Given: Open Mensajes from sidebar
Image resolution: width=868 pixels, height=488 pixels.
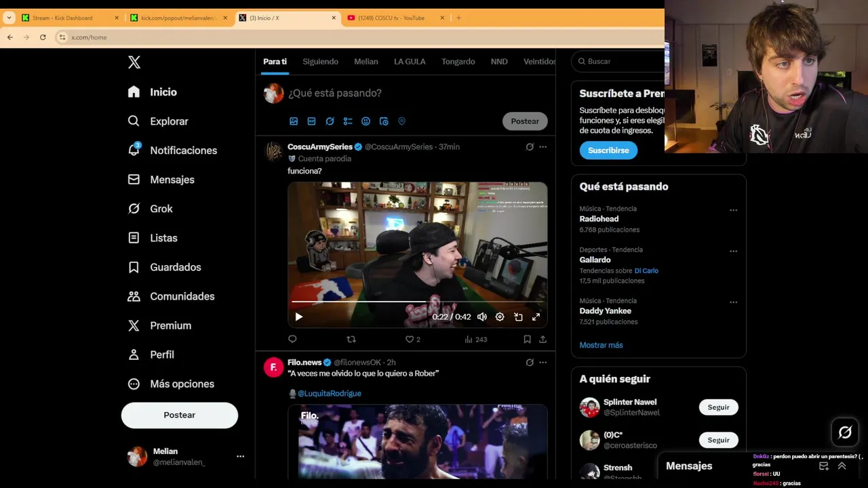Looking at the screenshot, I should [x=161, y=180].
